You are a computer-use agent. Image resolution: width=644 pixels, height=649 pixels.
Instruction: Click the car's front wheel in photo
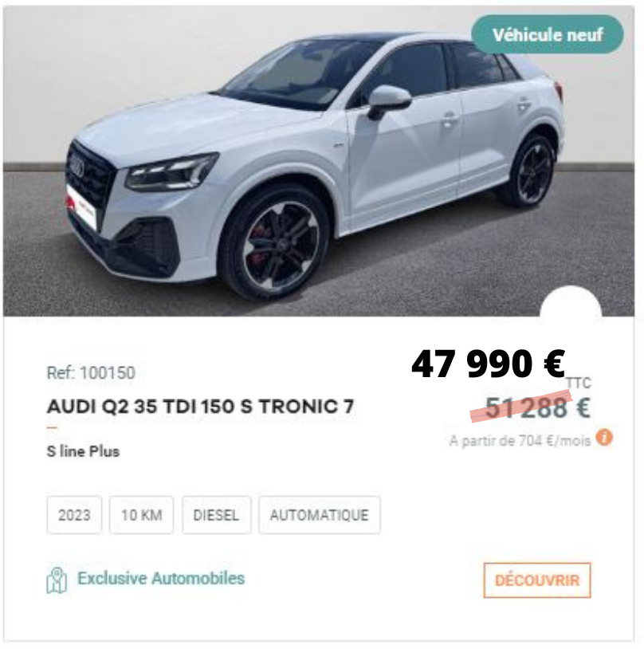click(x=277, y=244)
